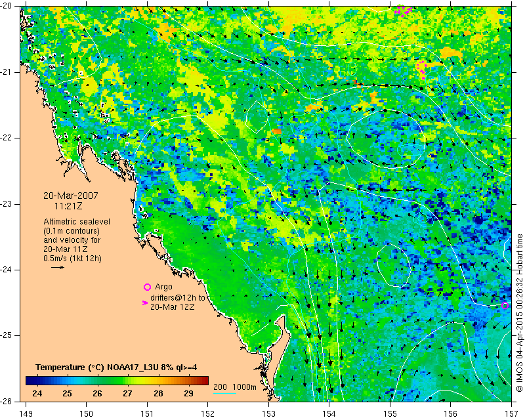Viewport: 525px width, 420px height.
Task: Click the Argo float marker near 157 longitude
Action: click(x=505, y=305)
